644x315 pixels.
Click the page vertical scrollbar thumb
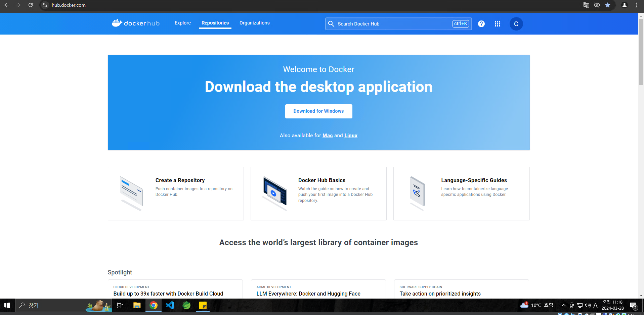click(641, 52)
